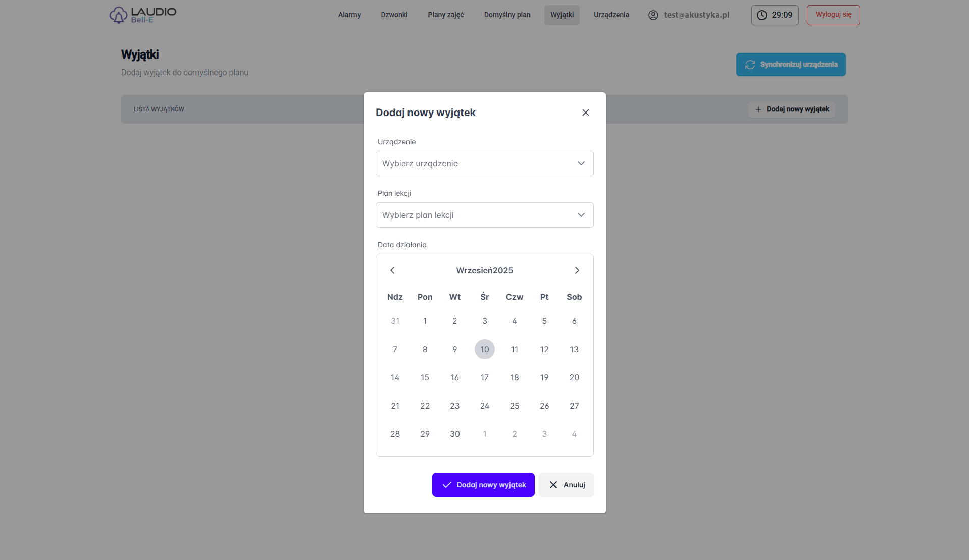Select September 17 in the calendar
The width and height of the screenshot is (969, 560).
484,377
